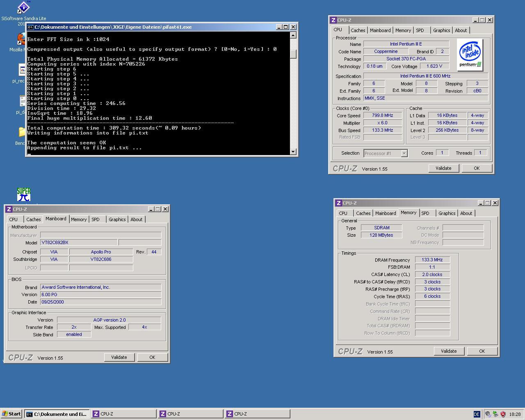Click the Code Name field Coppermine

(x=386, y=52)
